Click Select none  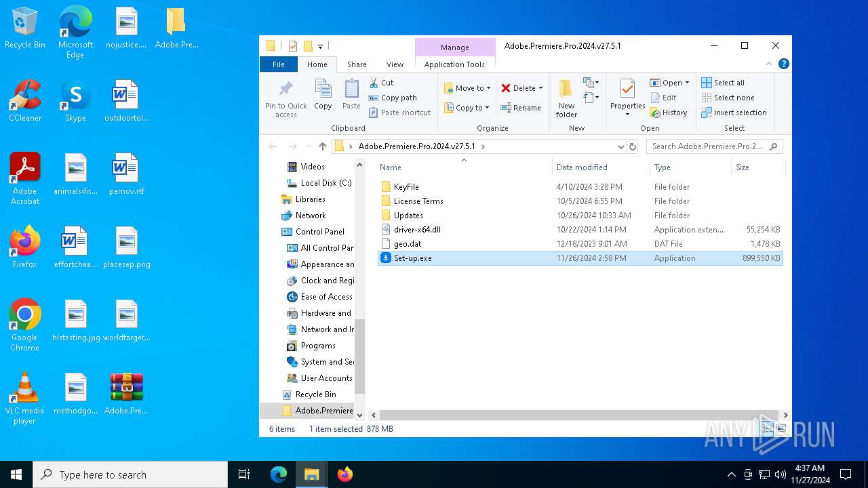(x=728, y=98)
